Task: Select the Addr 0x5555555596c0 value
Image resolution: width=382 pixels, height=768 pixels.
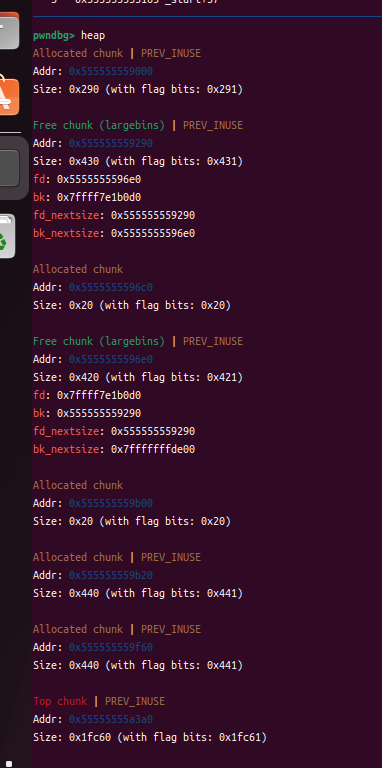Action: 111,288
